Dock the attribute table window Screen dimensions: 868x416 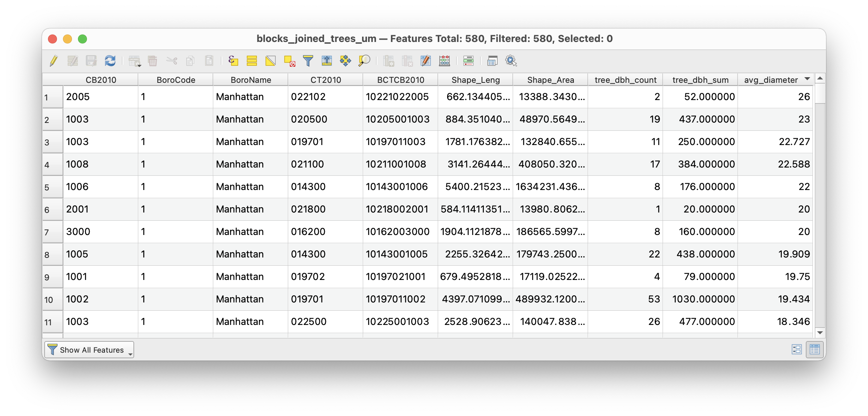pyautogui.click(x=492, y=61)
